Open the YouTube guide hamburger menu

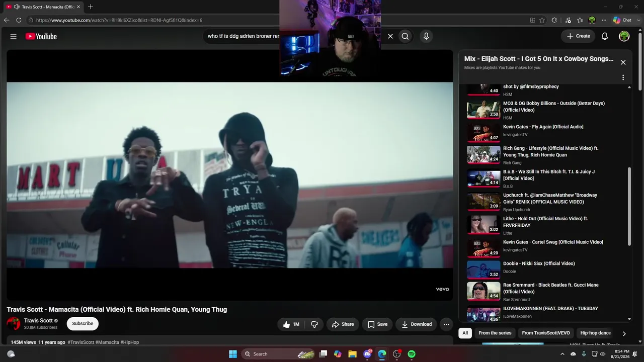coord(14,36)
